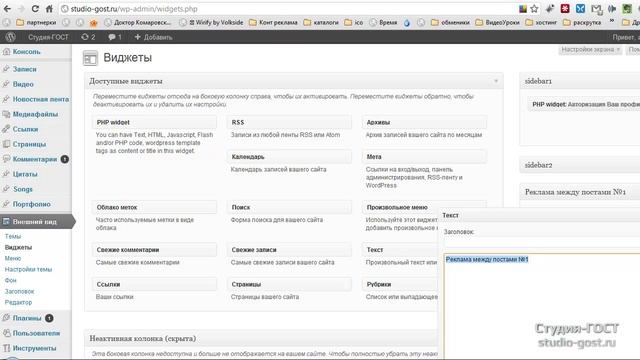Select Страницы widget in available widgets
640x360 pixels.
coord(289,284)
